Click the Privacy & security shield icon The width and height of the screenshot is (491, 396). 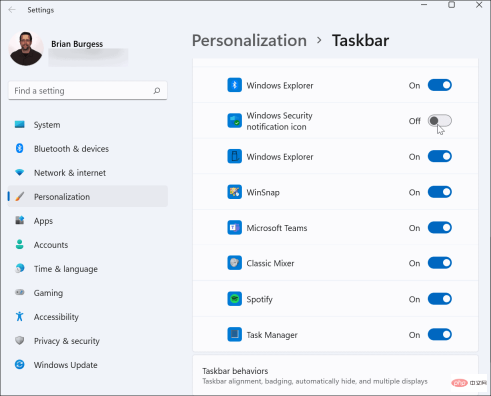pyautogui.click(x=20, y=340)
